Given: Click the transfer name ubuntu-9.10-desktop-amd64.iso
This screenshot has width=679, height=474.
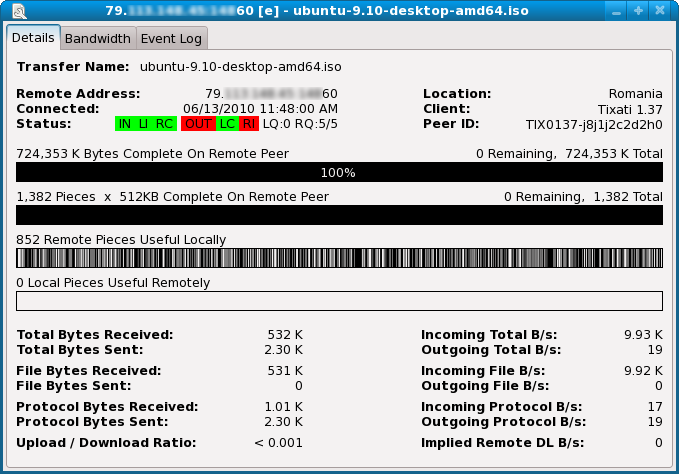Looking at the screenshot, I should coord(241,67).
